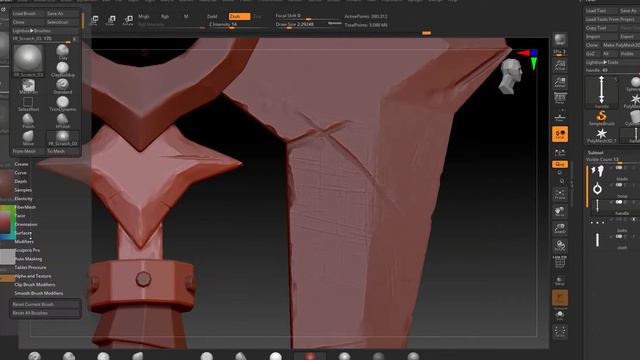Select the PolyMesh3D_1 tool
The width and height of the screenshot is (640, 360).
pyautogui.click(x=601, y=135)
